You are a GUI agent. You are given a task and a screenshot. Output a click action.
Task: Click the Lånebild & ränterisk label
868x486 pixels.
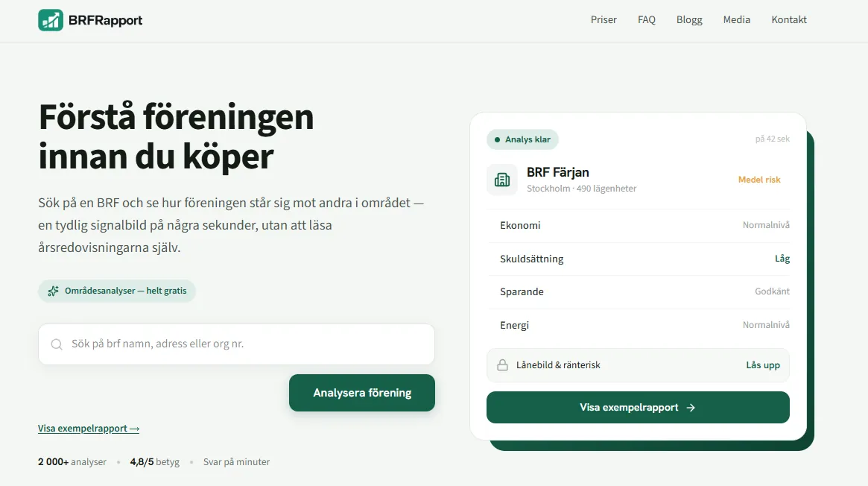coord(558,365)
